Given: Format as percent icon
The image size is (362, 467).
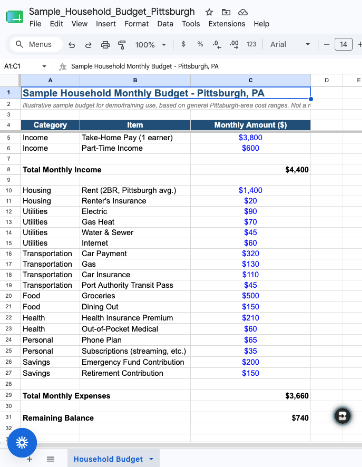Looking at the screenshot, I should point(200,44).
